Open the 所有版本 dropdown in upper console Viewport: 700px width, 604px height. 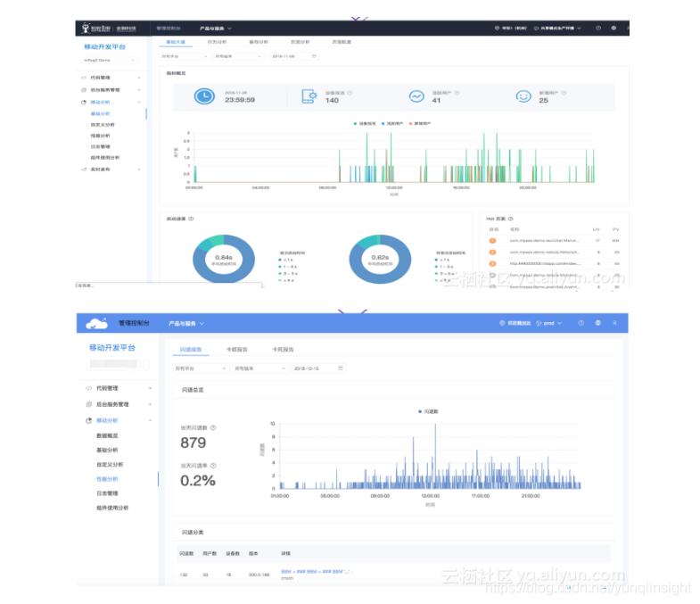click(238, 56)
